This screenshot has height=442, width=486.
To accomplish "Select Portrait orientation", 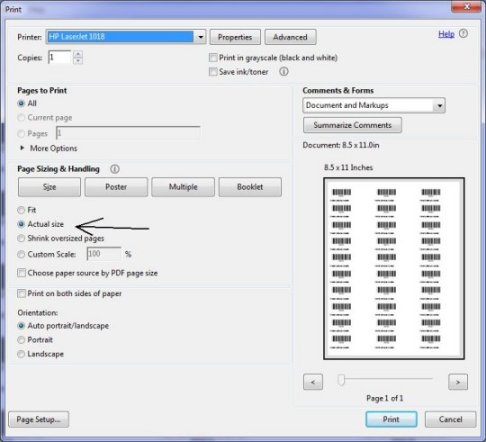I will click(21, 340).
